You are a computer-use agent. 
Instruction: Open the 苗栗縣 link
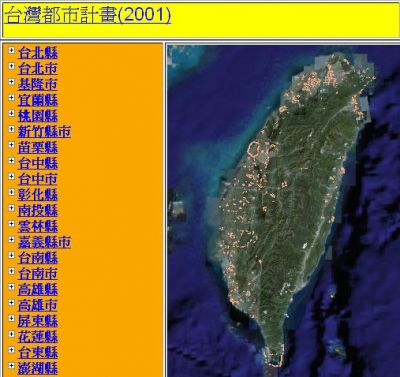[38, 147]
